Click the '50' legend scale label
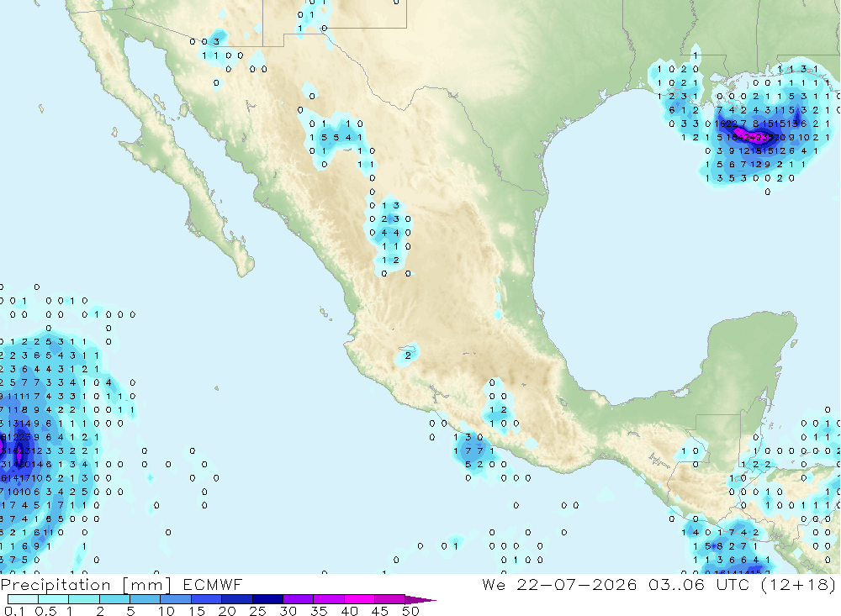Viewport: 841px width, 616px height. coord(410,611)
